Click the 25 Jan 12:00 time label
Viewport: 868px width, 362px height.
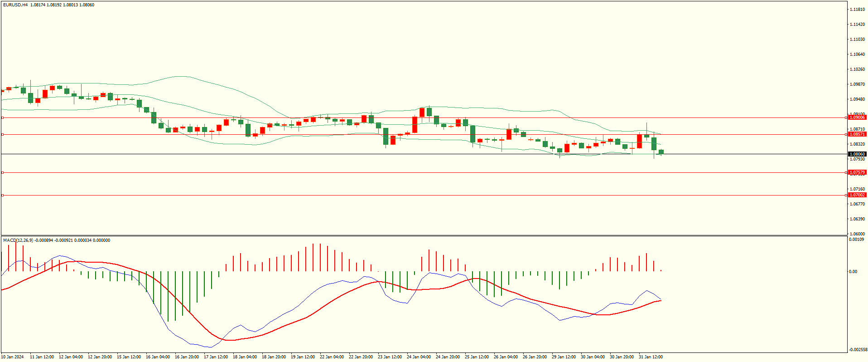point(477,357)
